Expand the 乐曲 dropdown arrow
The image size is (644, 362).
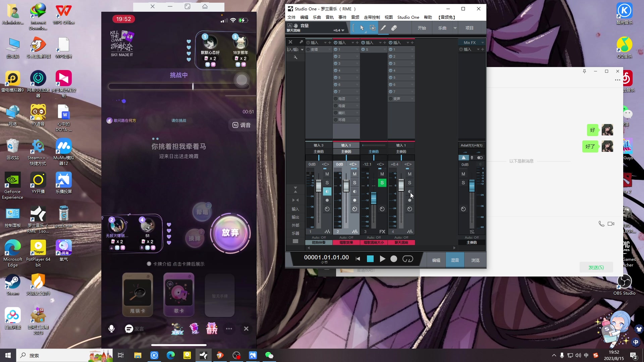coord(455,28)
